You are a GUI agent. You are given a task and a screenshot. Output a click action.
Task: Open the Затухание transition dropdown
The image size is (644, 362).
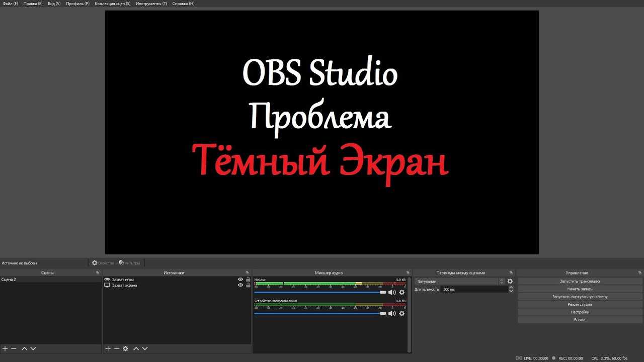point(459,282)
